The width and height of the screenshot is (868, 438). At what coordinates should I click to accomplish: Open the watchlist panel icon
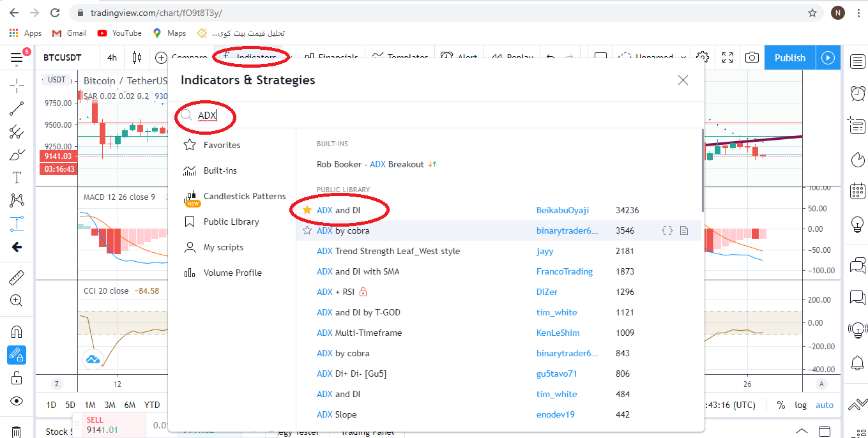(858, 61)
